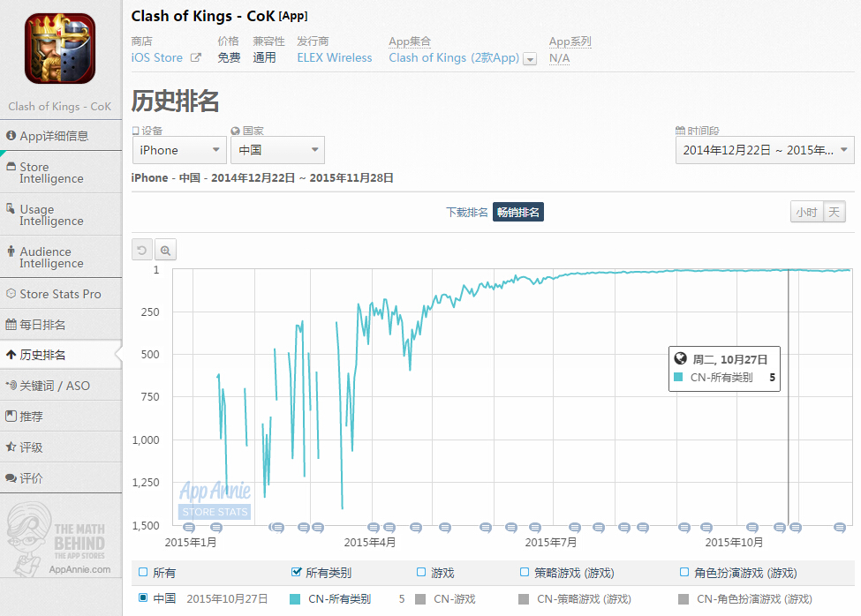This screenshot has width=861, height=616.
Task: Click the 关键词 / ASO icon
Action: click(11, 385)
